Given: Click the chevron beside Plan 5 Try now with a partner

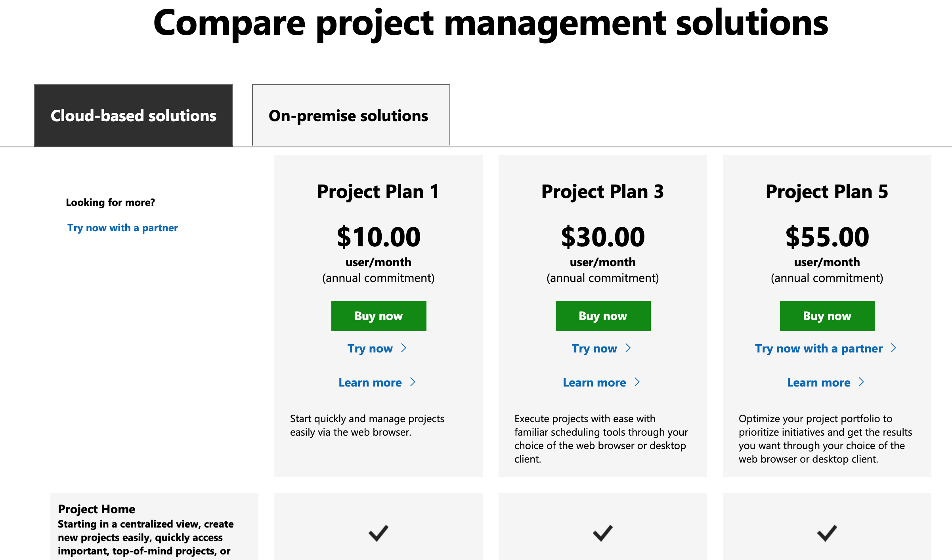Looking at the screenshot, I should click(893, 348).
